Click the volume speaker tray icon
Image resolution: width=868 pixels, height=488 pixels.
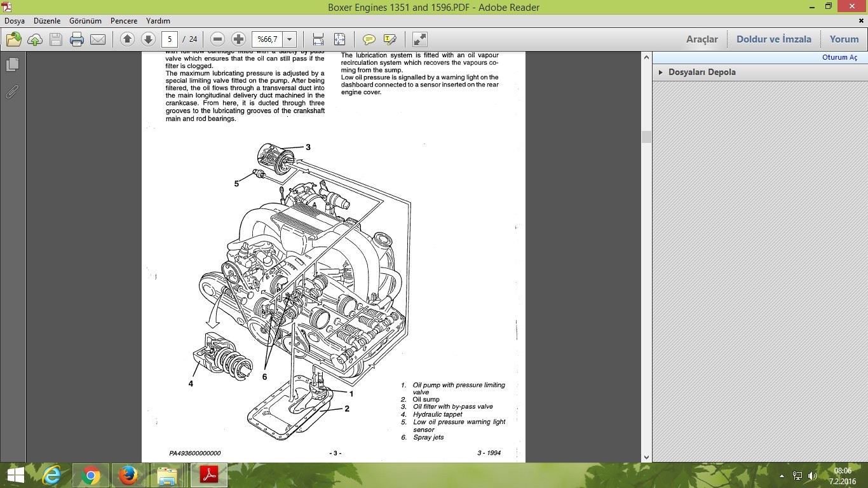(812, 475)
